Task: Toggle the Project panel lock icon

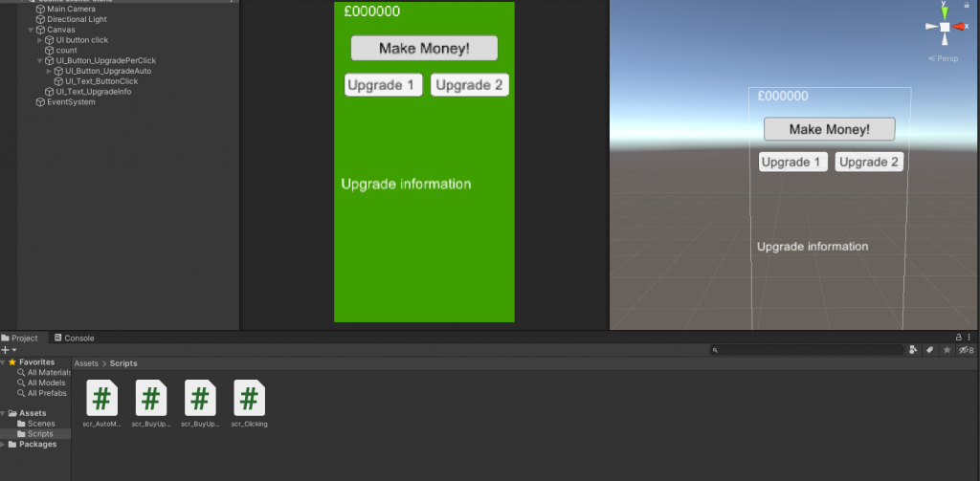Action: [959, 338]
